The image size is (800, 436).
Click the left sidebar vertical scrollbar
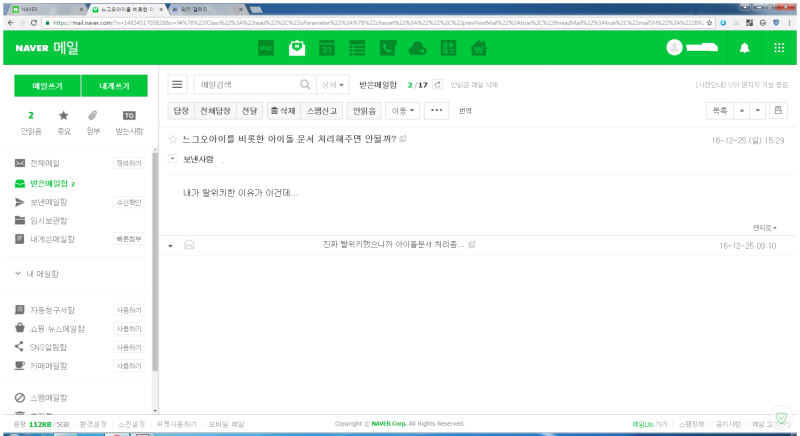[x=155, y=260]
